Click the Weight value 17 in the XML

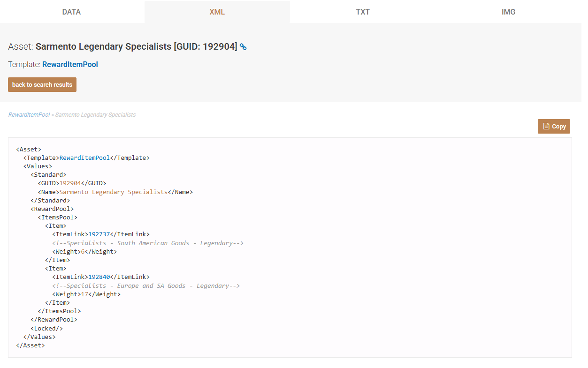pos(84,294)
